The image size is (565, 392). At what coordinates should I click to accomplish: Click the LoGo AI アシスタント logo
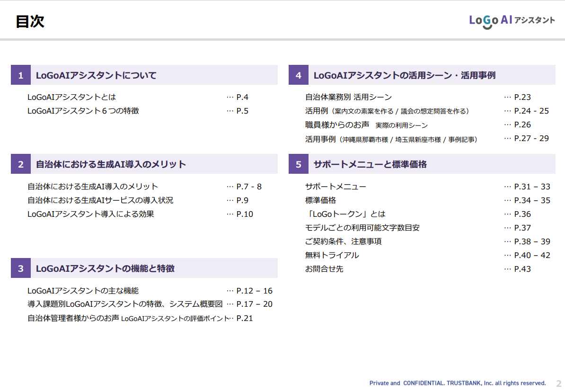tap(512, 20)
